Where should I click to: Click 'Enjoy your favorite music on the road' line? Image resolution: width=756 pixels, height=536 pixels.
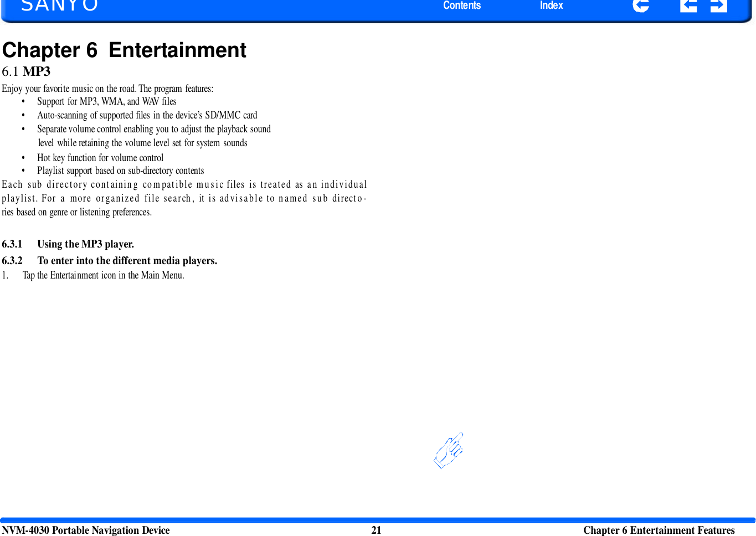click(107, 89)
